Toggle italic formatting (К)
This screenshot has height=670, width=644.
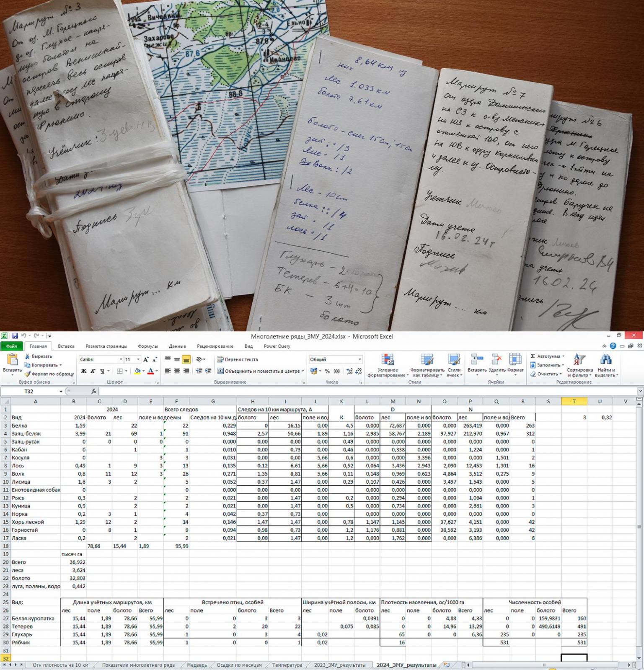(x=93, y=371)
